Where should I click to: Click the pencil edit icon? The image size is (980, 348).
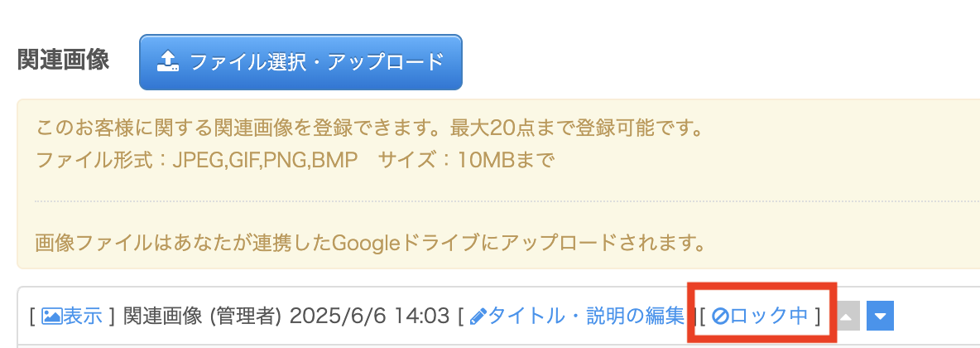(x=478, y=316)
